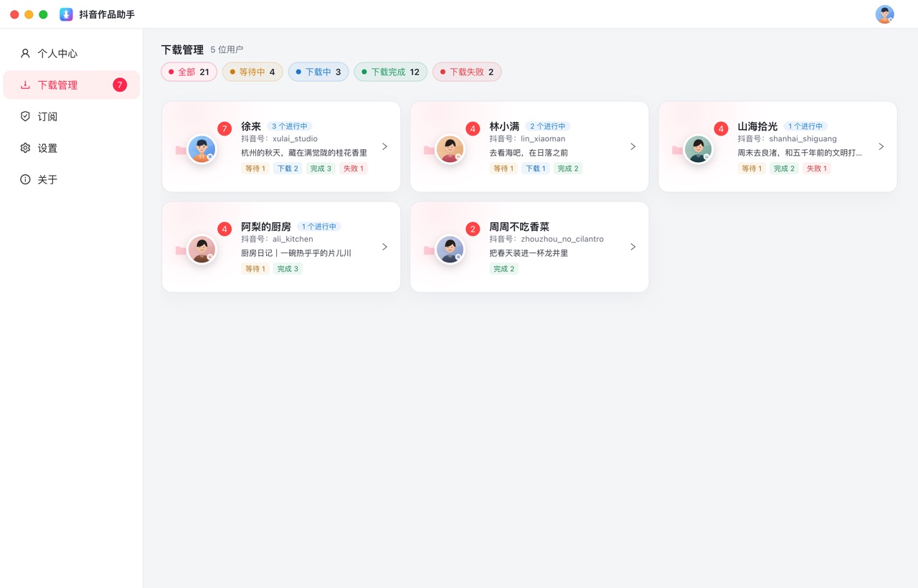This screenshot has height=588, width=918.
Task: Click 山海拾光's avatar picture
Action: tap(698, 149)
